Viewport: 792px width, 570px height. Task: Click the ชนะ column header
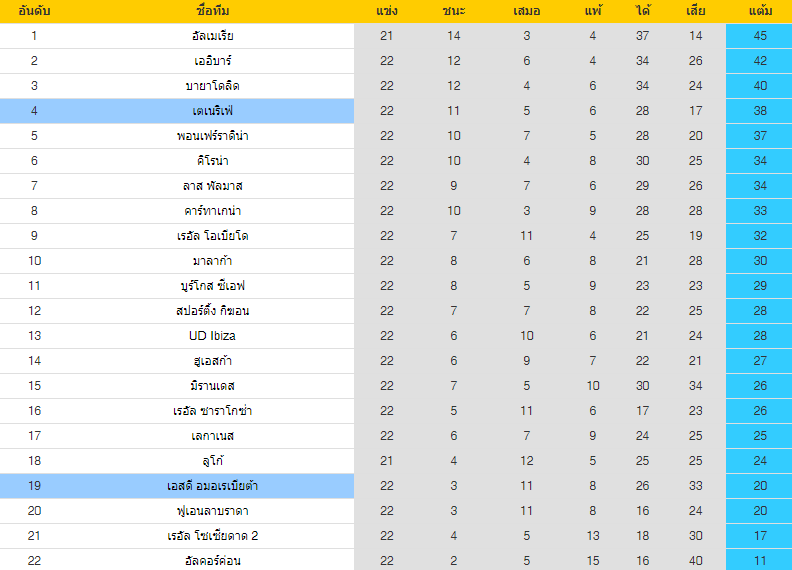454,11
